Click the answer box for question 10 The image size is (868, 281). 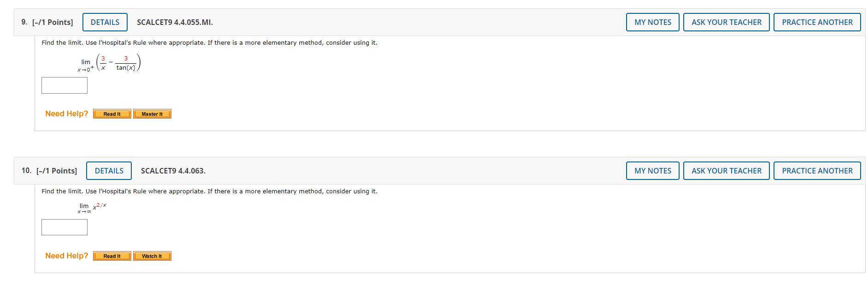(x=64, y=227)
